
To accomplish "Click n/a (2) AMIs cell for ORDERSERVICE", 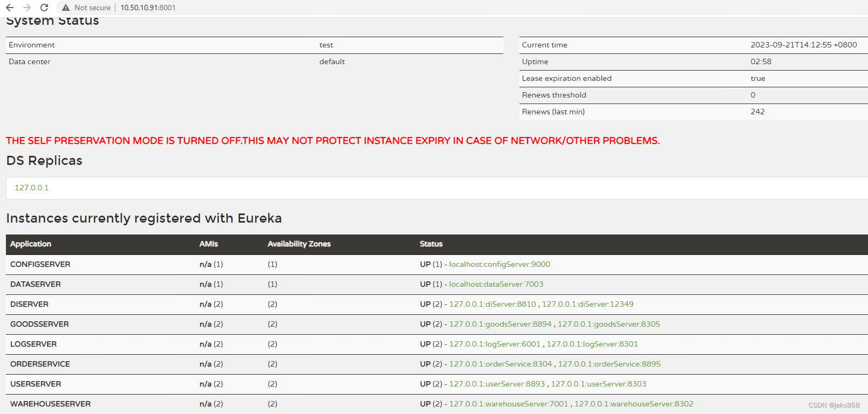I will tap(211, 364).
